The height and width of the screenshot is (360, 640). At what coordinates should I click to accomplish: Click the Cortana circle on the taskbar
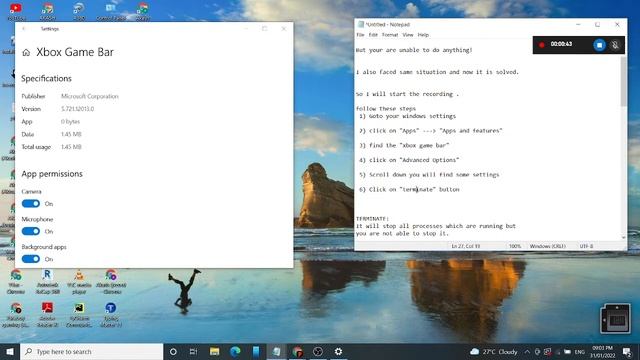[173, 351]
